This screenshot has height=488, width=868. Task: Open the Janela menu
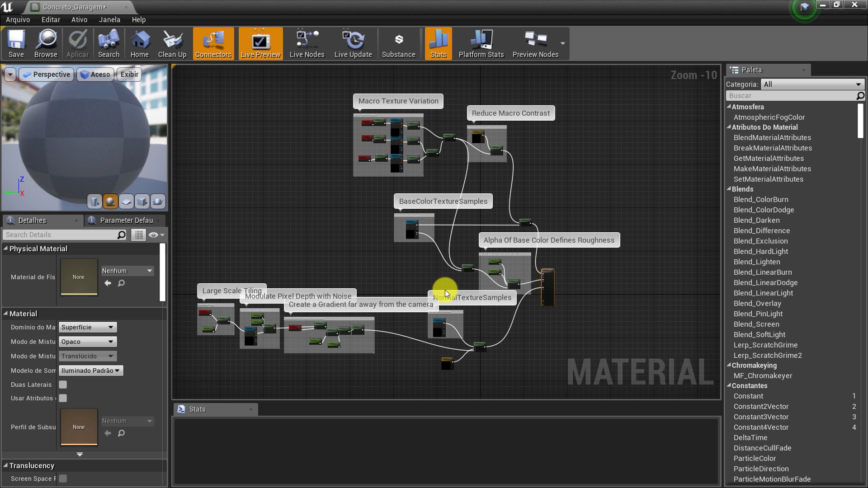point(109,19)
